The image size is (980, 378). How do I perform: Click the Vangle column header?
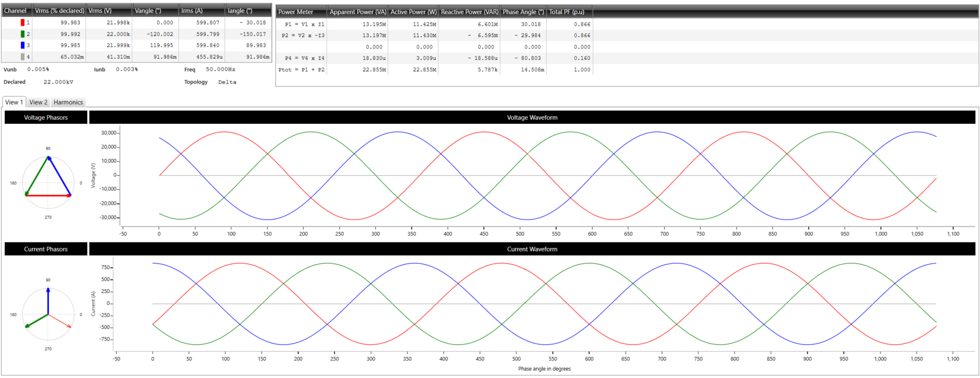[x=155, y=10]
